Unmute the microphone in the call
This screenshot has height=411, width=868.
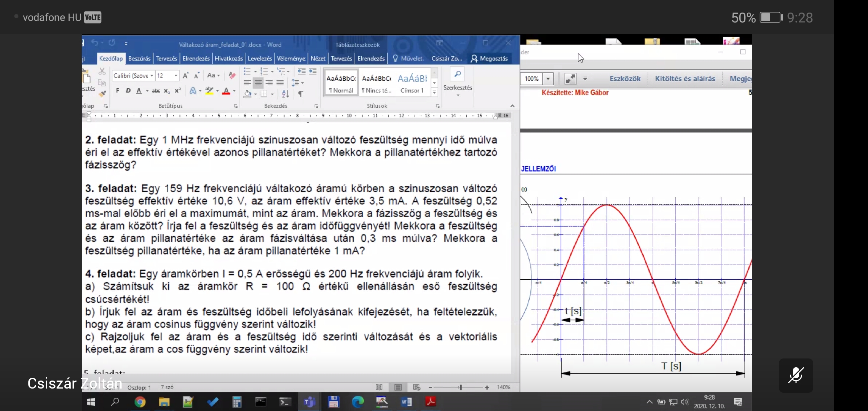pos(796,375)
